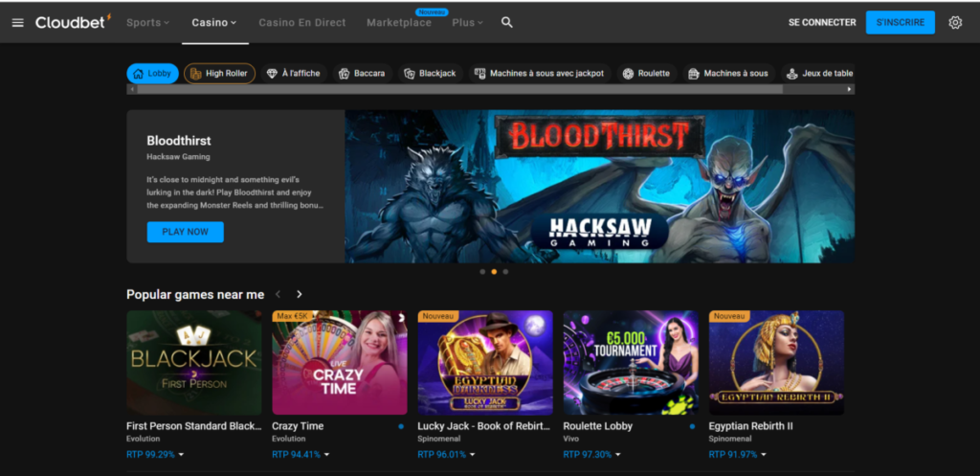Click the Machines à sous icon
The image size is (980, 476).
tap(693, 74)
